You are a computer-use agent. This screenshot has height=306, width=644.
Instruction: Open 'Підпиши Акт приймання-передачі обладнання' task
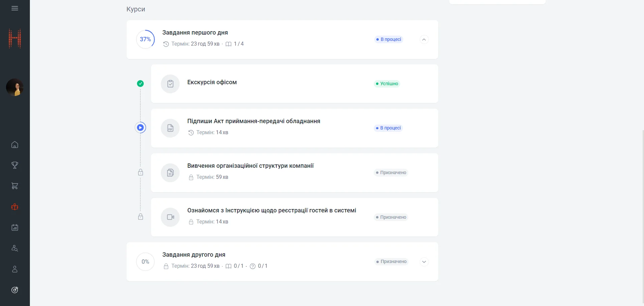pos(254,121)
